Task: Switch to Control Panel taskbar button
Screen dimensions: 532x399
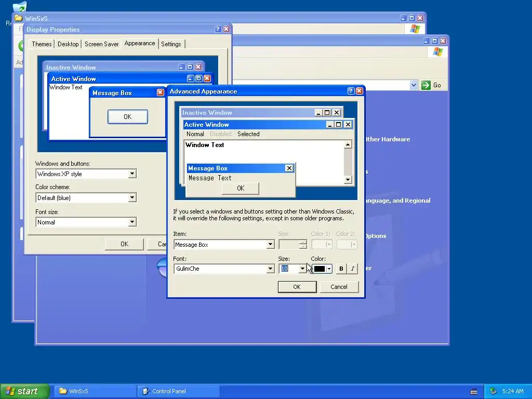Action: click(x=179, y=391)
